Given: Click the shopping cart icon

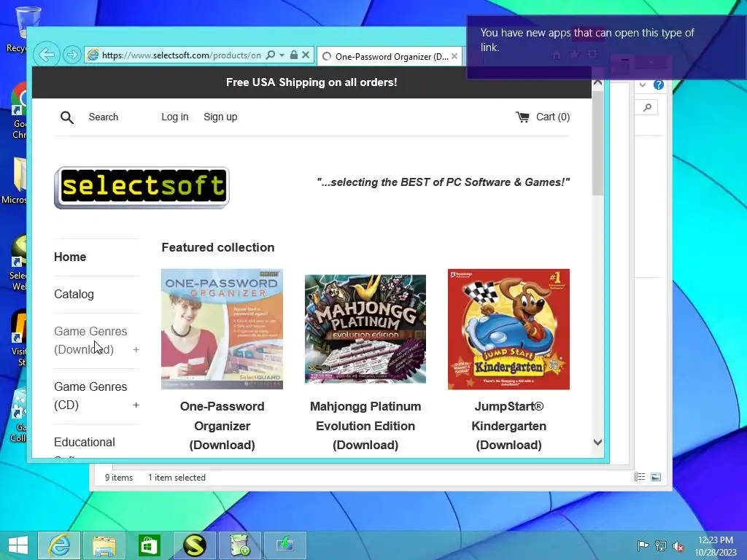Looking at the screenshot, I should pos(522,117).
